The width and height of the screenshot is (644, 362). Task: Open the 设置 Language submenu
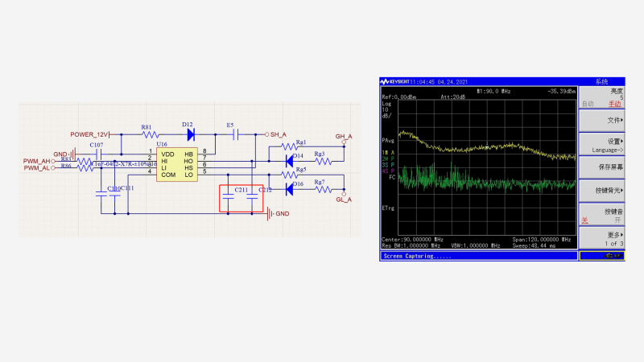pyautogui.click(x=601, y=145)
